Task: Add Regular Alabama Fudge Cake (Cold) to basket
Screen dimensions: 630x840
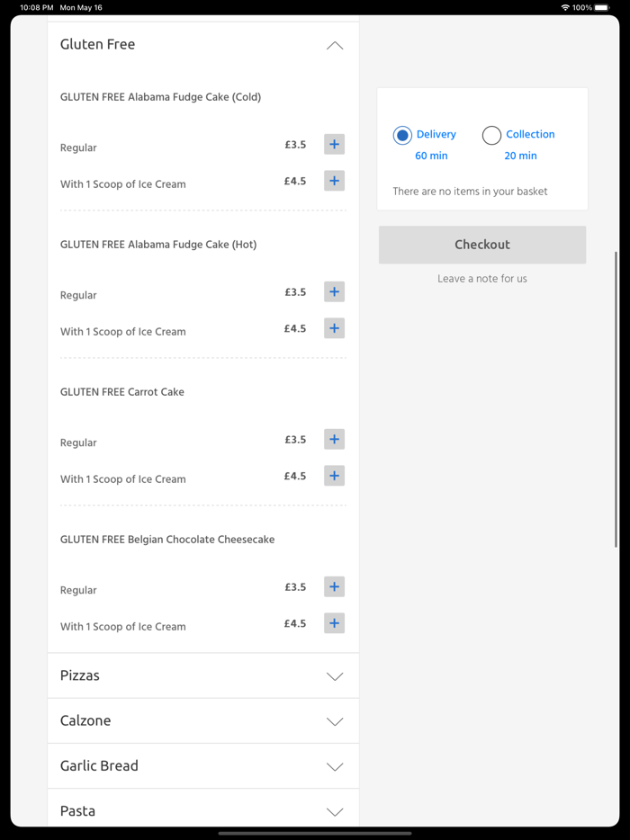Action: click(x=334, y=145)
